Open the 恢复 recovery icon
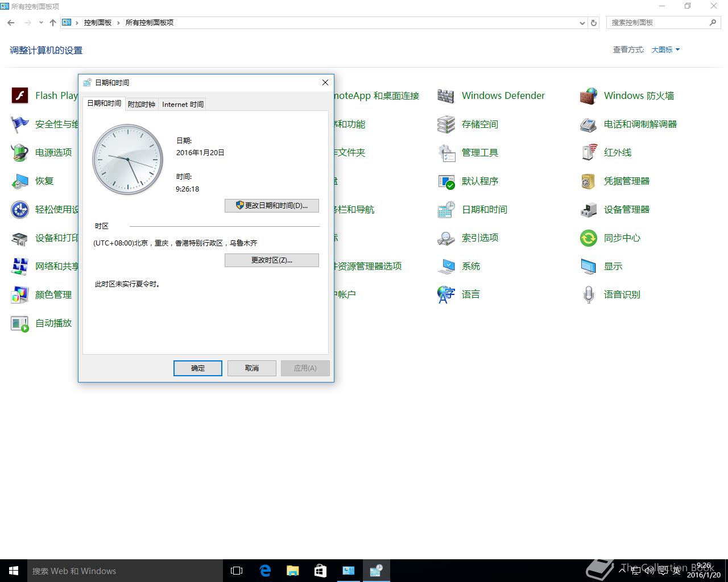728x582 pixels. [20, 181]
